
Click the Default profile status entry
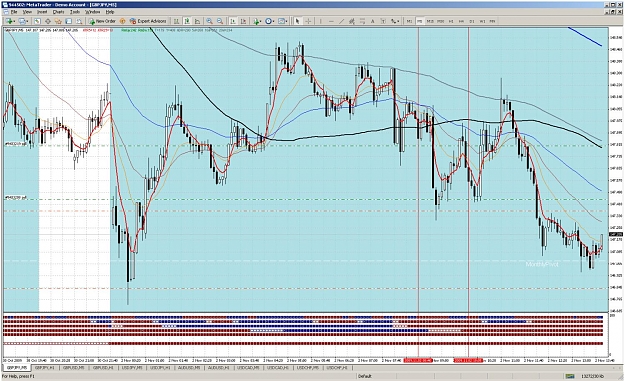tap(365, 376)
